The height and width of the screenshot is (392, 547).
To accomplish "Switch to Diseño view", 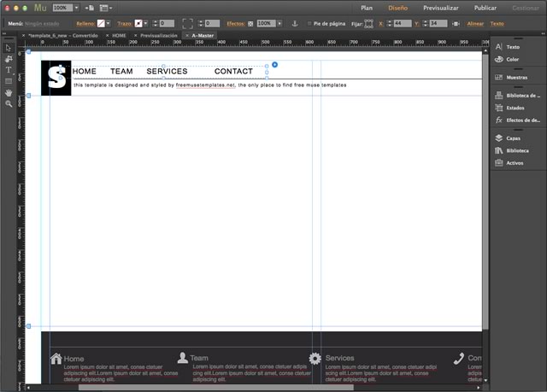I will pos(397,8).
